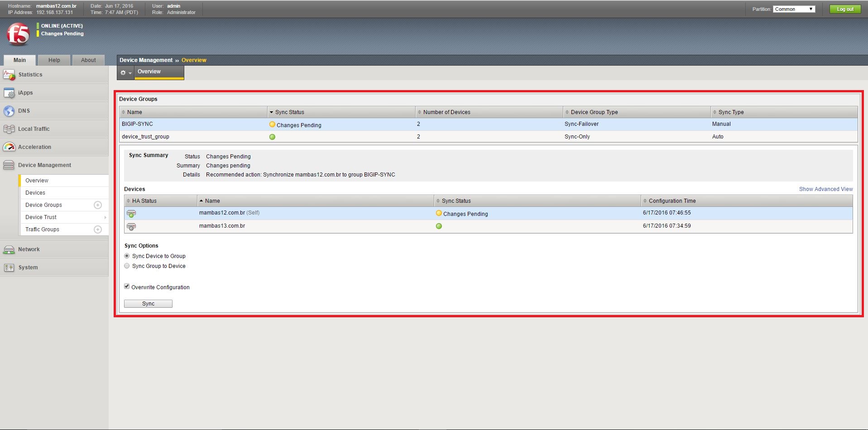Open Local Traffic sidebar icon
The image size is (868, 430).
click(x=9, y=129)
